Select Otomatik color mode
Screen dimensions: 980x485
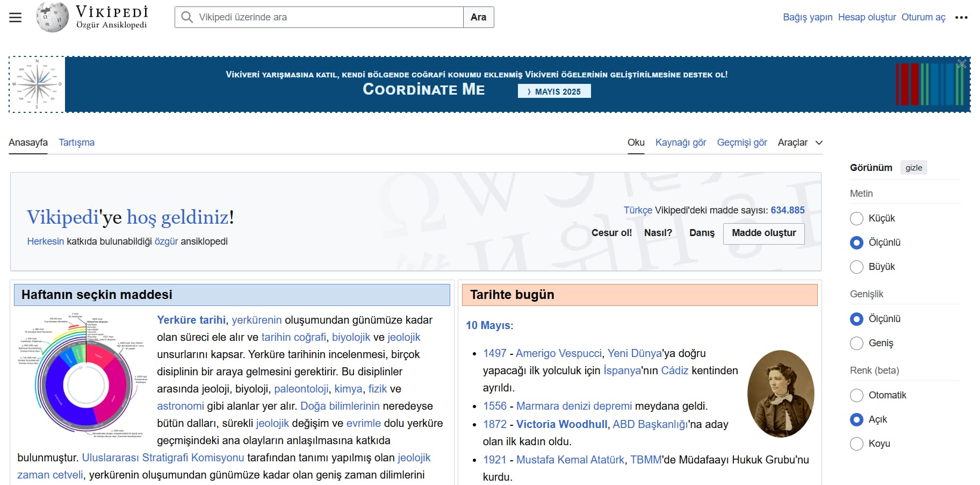point(856,395)
